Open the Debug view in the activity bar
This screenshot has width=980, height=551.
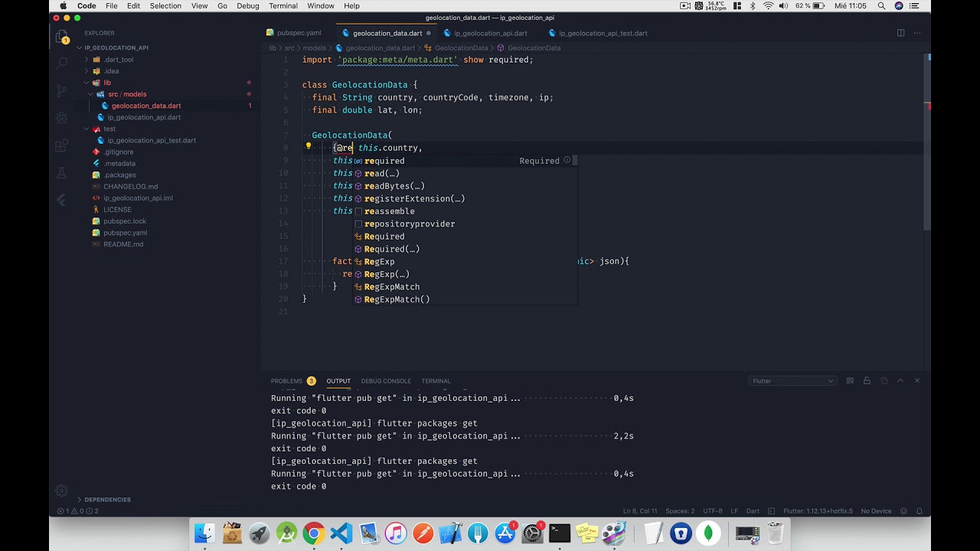[62, 119]
